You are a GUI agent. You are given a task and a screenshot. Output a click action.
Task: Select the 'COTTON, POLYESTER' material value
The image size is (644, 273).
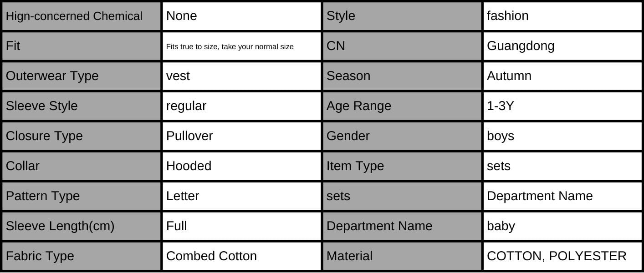(557, 256)
